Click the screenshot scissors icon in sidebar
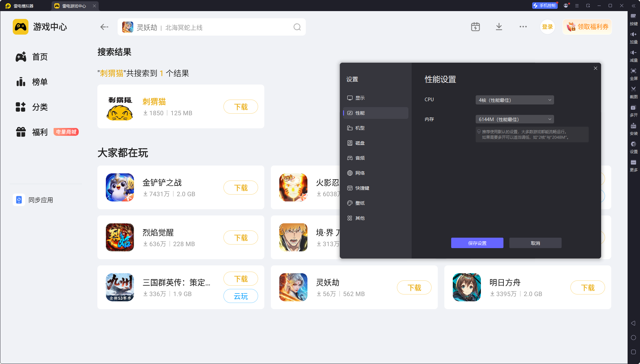The height and width of the screenshot is (364, 640). [x=633, y=89]
